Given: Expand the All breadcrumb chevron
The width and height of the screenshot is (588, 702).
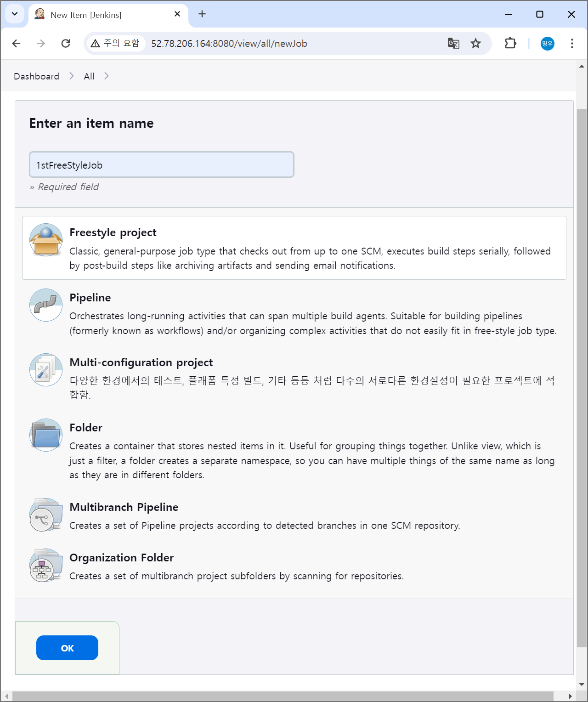Looking at the screenshot, I should click(x=107, y=76).
